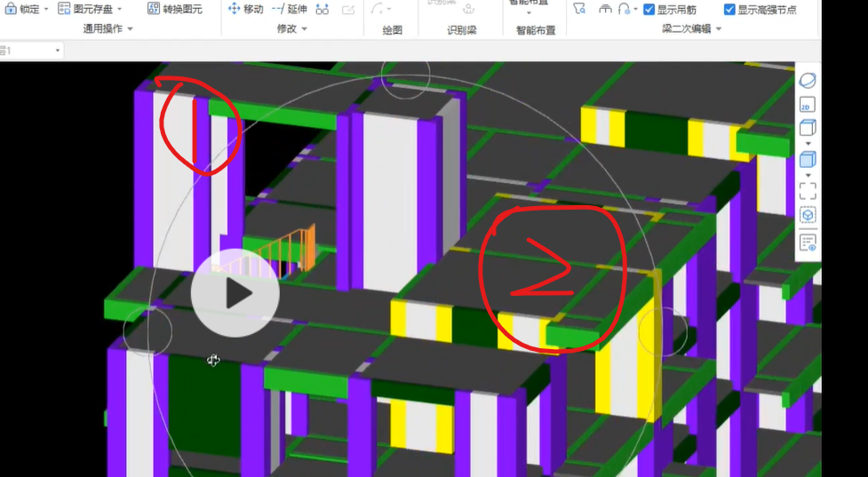Click the arc-with-gear icon in 梁二次编辑
The width and height of the screenshot is (868, 477).
(x=624, y=8)
